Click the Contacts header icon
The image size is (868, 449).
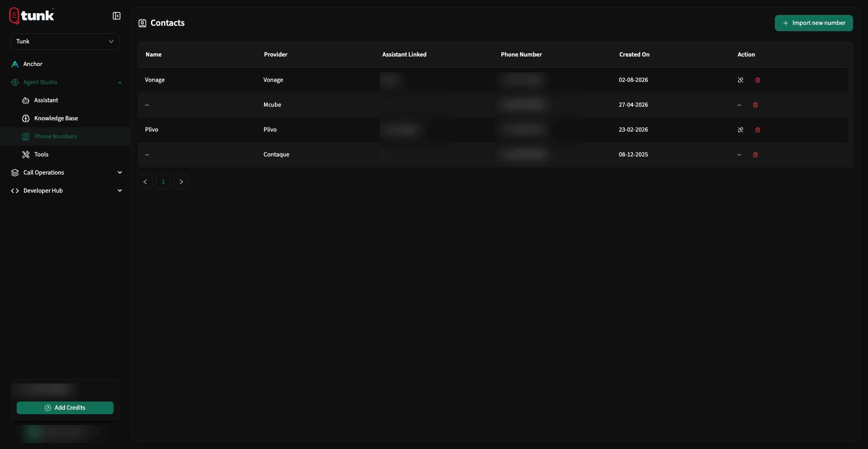click(142, 23)
